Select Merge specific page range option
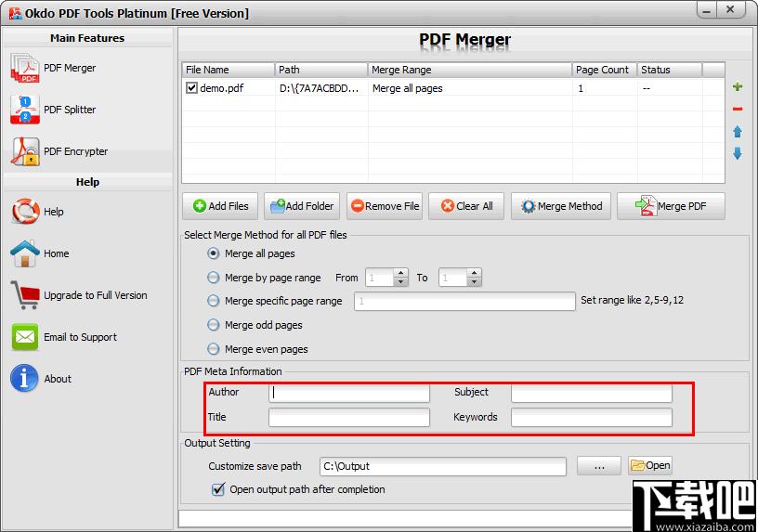Screen dimensions: 758x532 [x=214, y=301]
